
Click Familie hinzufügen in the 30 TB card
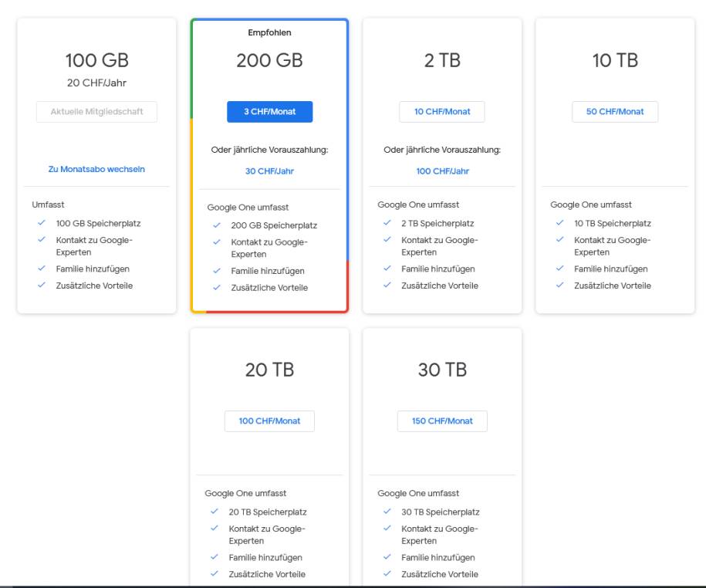click(x=438, y=557)
